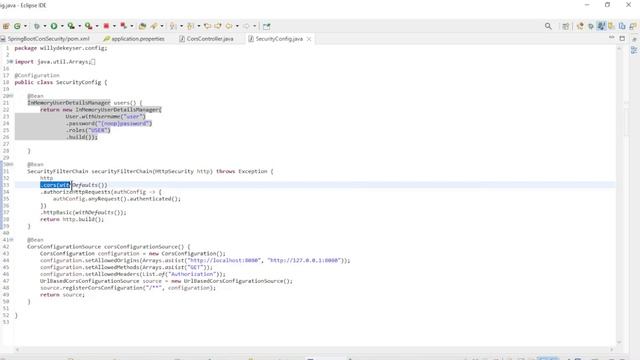Click the Next Annotation icon
The width and height of the screenshot is (640, 360).
(173, 26)
